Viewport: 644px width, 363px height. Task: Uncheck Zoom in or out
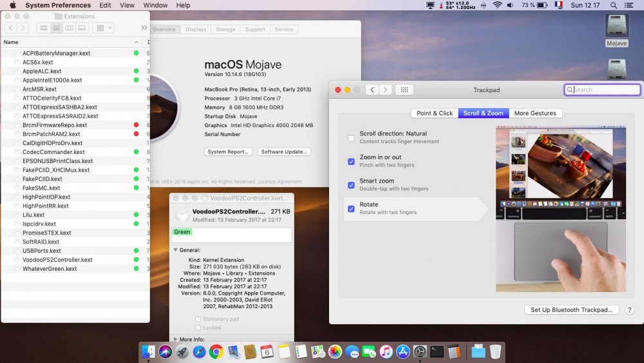351,162
